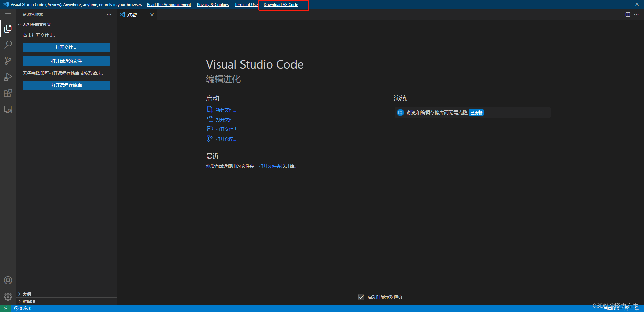
Task: Open Terms of Use link
Action: 246,5
